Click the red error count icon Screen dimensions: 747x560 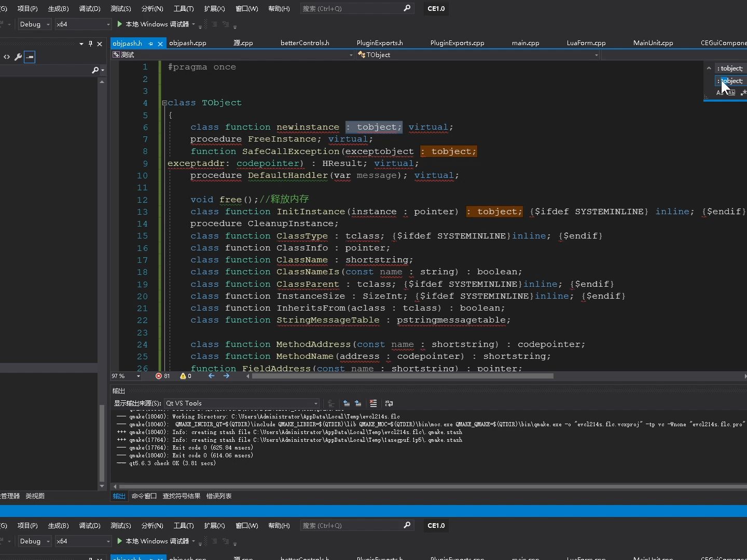[159, 376]
